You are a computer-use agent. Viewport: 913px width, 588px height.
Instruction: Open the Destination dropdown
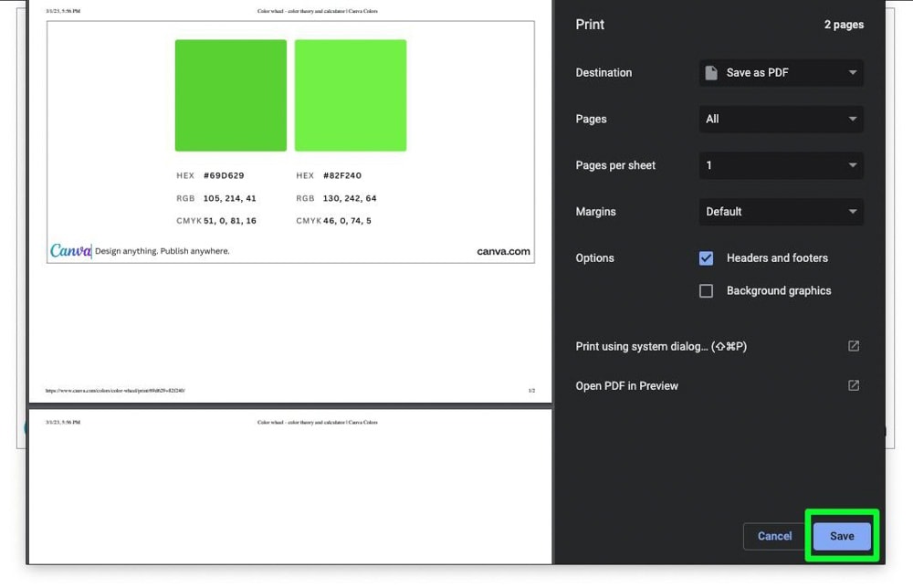[781, 73]
